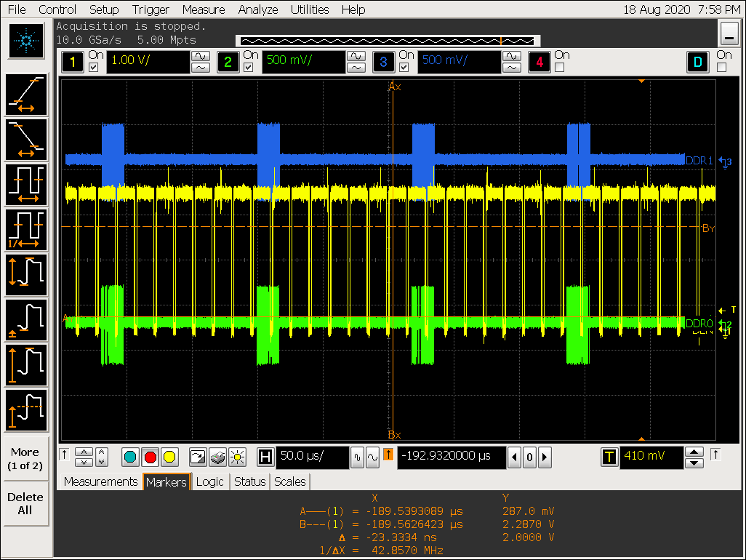Reset horizontal position to zero
This screenshot has width=746, height=560.
[x=529, y=457]
